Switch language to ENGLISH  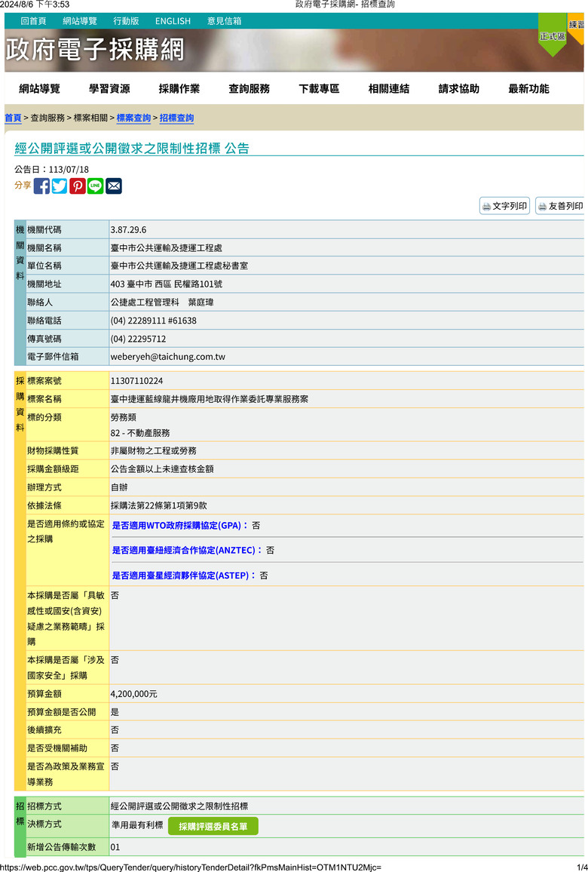pos(173,21)
